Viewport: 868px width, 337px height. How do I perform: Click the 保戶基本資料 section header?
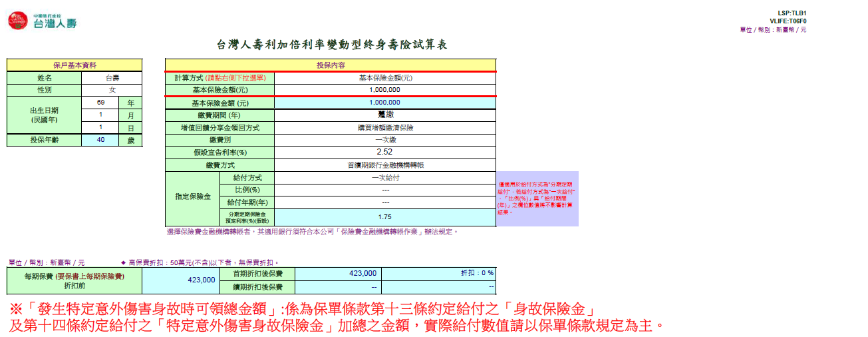74,65
